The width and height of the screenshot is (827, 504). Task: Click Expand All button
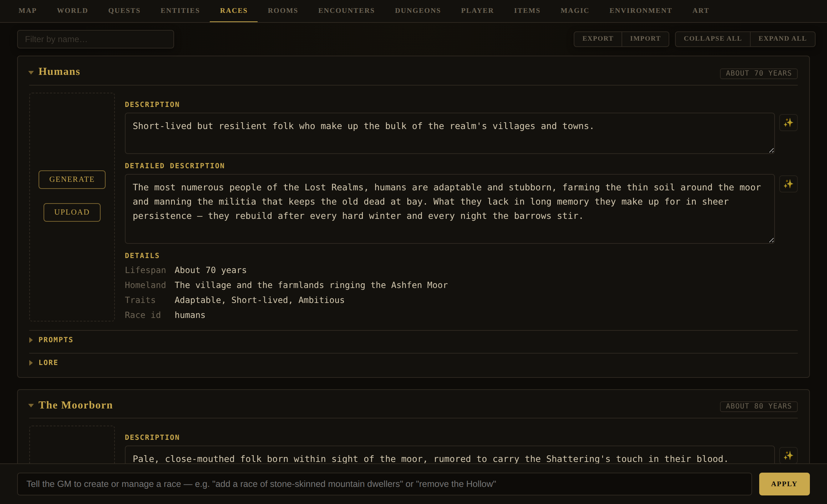[x=782, y=39]
